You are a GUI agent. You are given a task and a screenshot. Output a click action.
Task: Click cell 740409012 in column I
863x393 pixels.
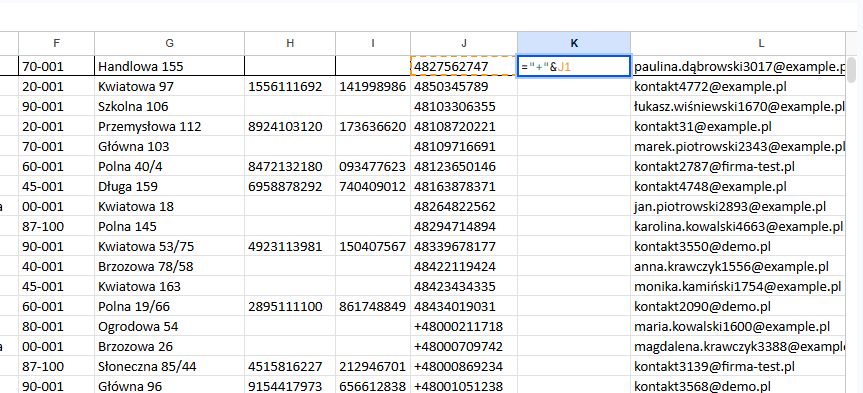[373, 186]
